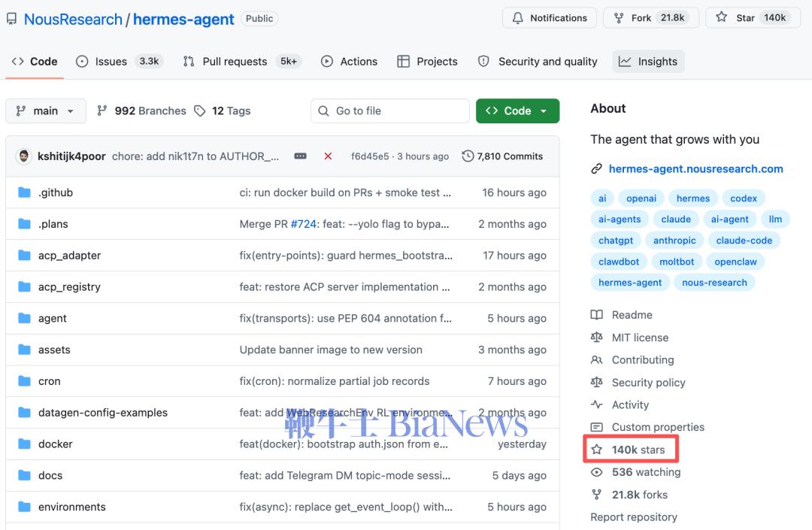
Task: Select the 'claude' topic tag
Action: click(676, 220)
